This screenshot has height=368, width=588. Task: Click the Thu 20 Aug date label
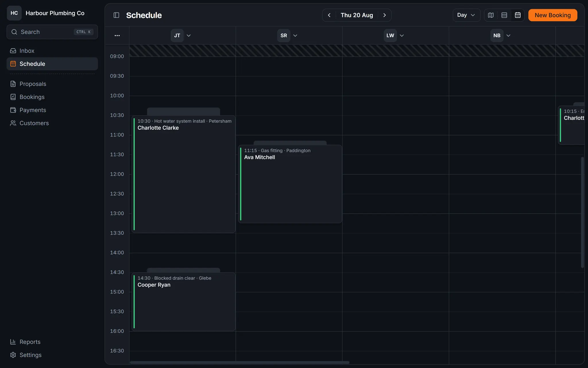(x=357, y=15)
